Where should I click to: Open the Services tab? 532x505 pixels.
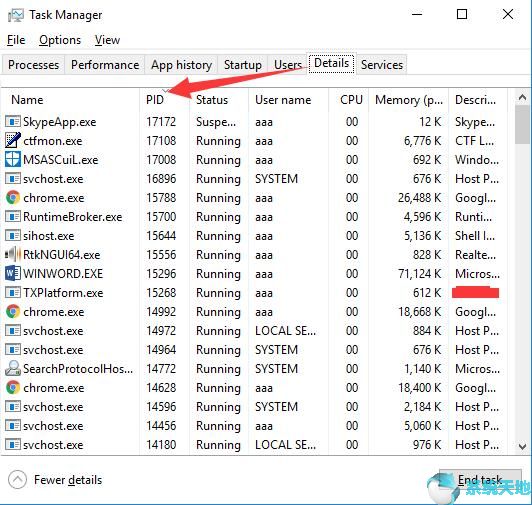click(382, 64)
